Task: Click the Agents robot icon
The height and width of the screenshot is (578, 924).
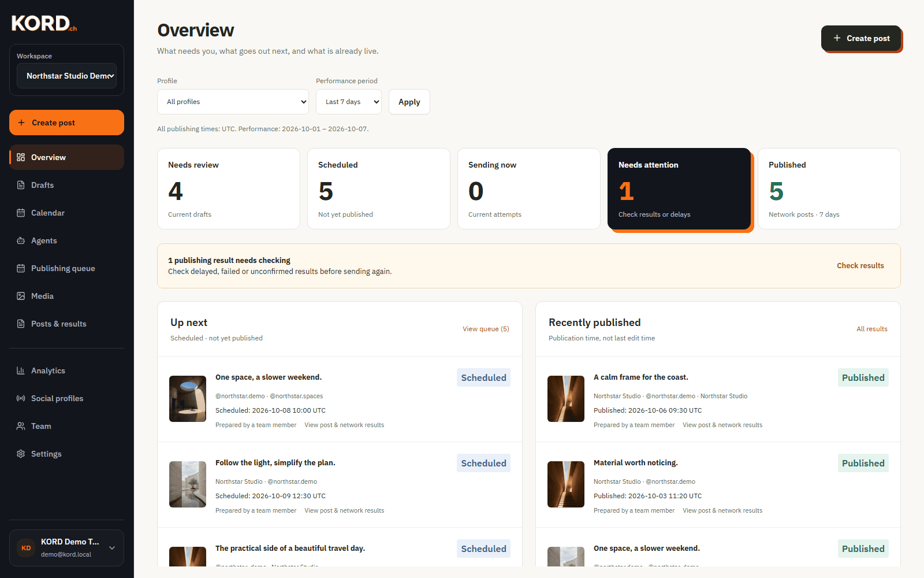Action: (21, 240)
